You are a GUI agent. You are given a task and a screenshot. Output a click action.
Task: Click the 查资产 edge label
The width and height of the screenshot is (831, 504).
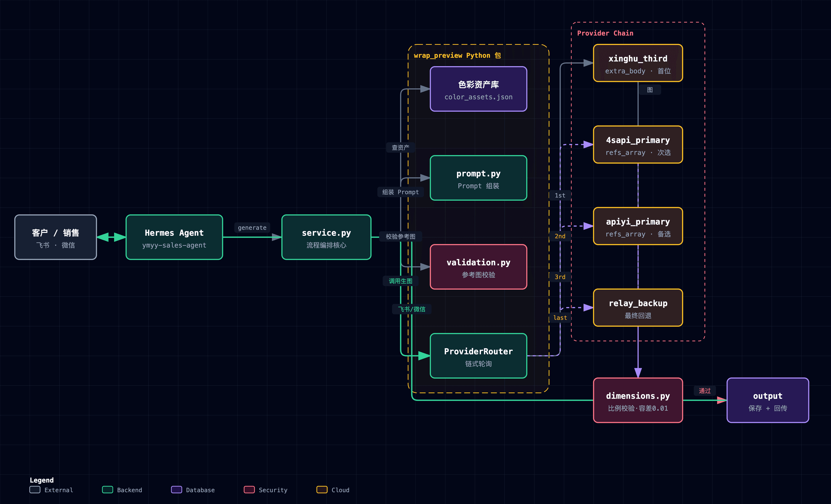(x=400, y=147)
